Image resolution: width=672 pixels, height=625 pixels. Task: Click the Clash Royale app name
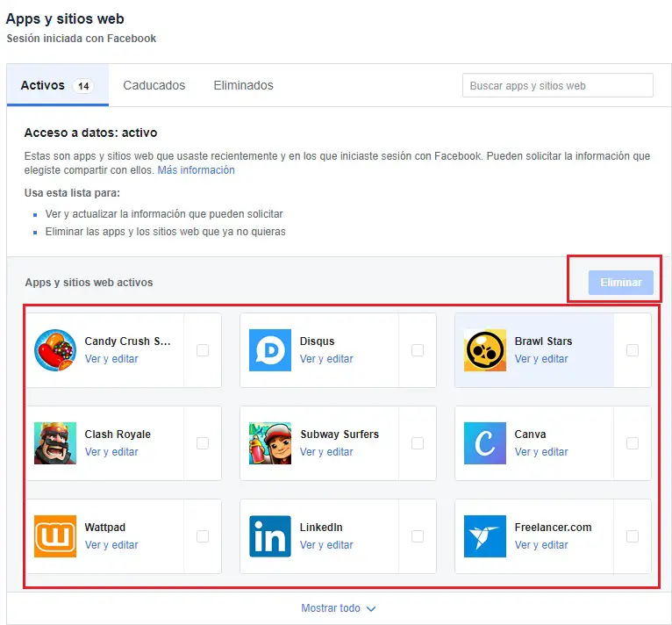(x=118, y=435)
